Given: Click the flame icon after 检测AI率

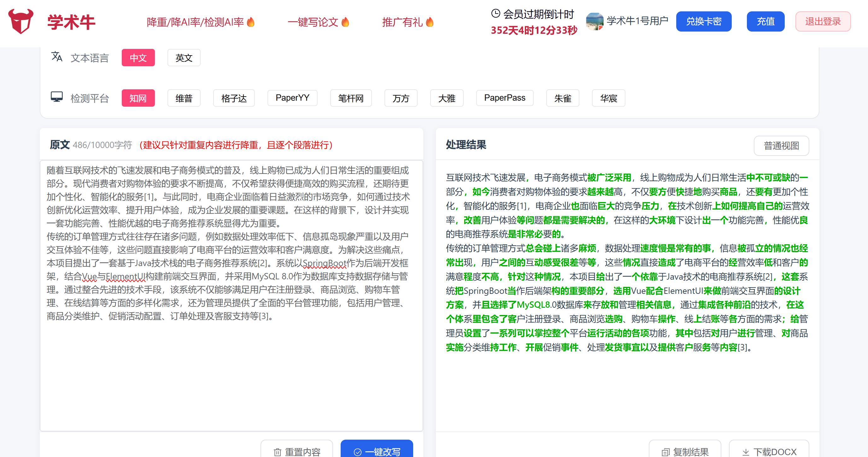Looking at the screenshot, I should pos(251,22).
